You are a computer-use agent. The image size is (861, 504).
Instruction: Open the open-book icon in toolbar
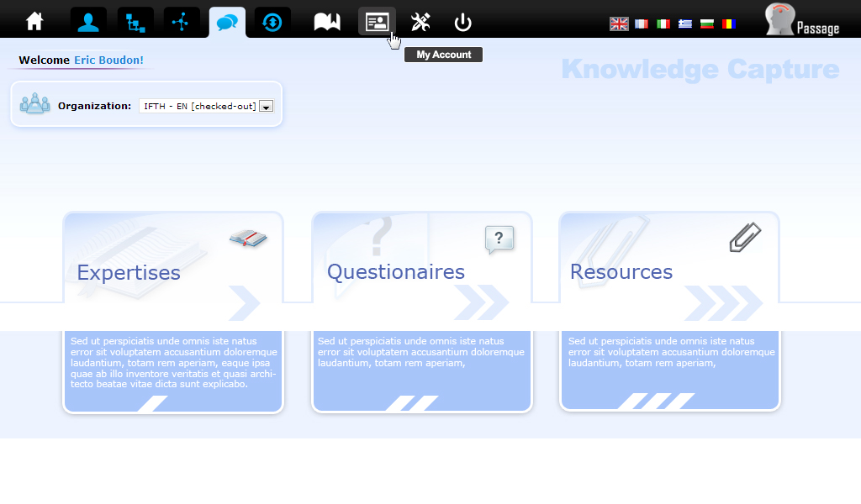tap(327, 22)
